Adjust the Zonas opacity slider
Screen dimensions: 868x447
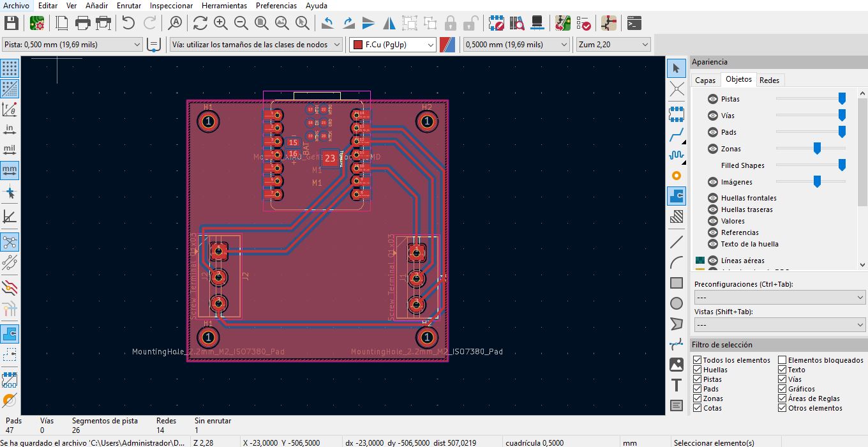click(816, 149)
